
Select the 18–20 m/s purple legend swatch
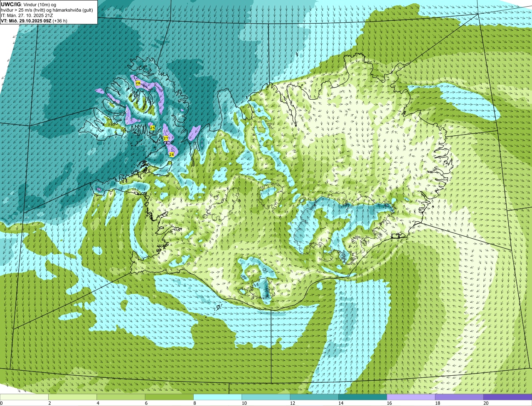pyautogui.click(x=459, y=397)
